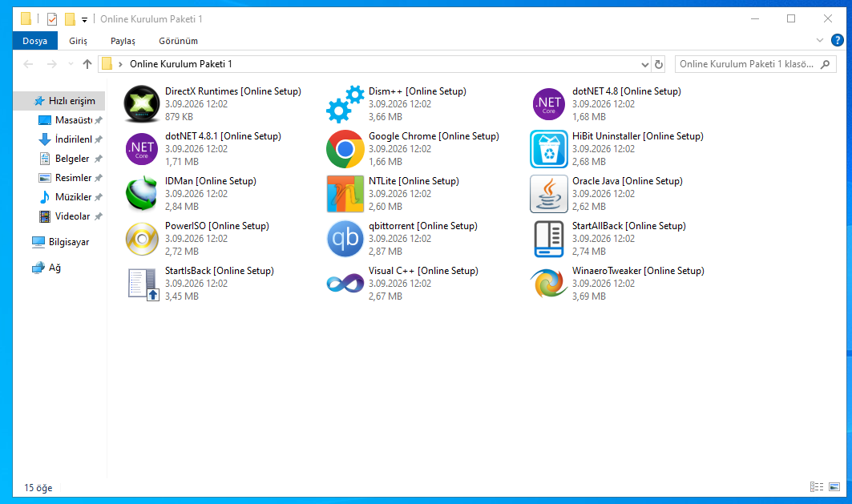This screenshot has width=852, height=504.
Task: Click the 'NTLite [Online Setup]' file name
Action: tap(414, 181)
